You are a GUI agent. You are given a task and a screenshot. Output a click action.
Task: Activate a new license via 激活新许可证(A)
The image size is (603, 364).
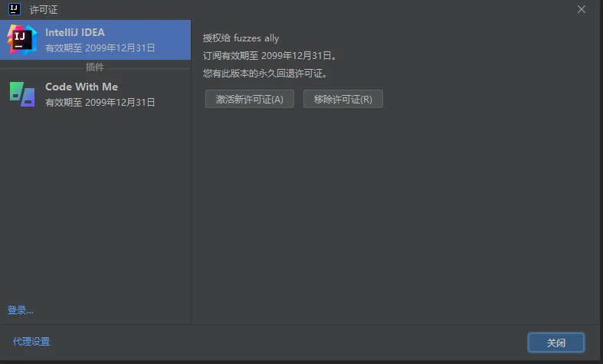[x=250, y=100]
